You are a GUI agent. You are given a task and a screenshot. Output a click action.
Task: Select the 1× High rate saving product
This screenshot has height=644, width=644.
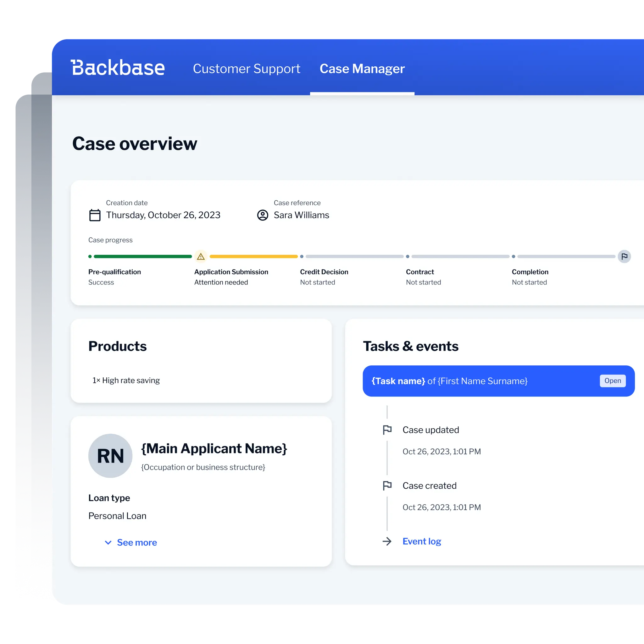(126, 380)
